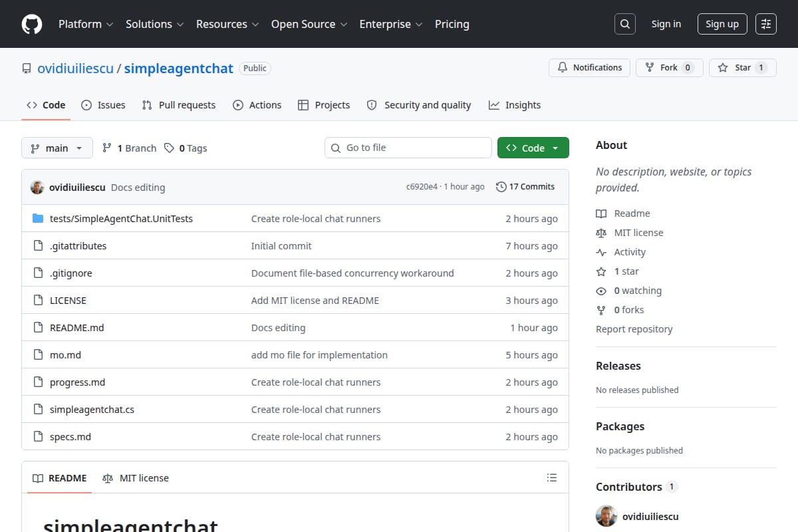Click the book icon next to Readme in About
798x532 pixels.
(x=601, y=213)
